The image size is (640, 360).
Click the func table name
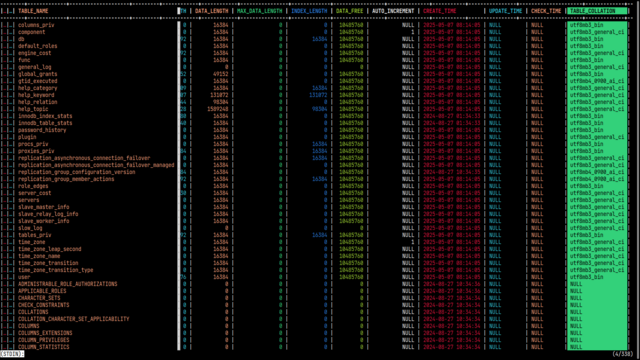[24, 60]
